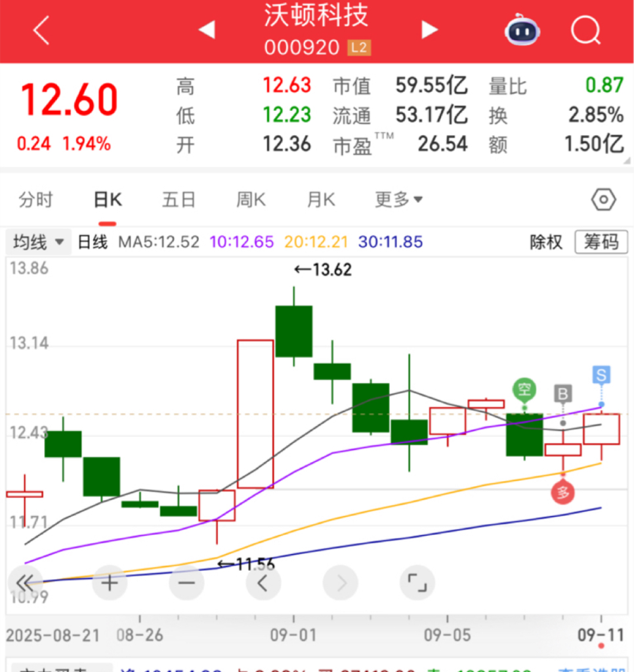The width and height of the screenshot is (634, 672).
Task: Open chart settings hexagon icon
Action: click(604, 199)
